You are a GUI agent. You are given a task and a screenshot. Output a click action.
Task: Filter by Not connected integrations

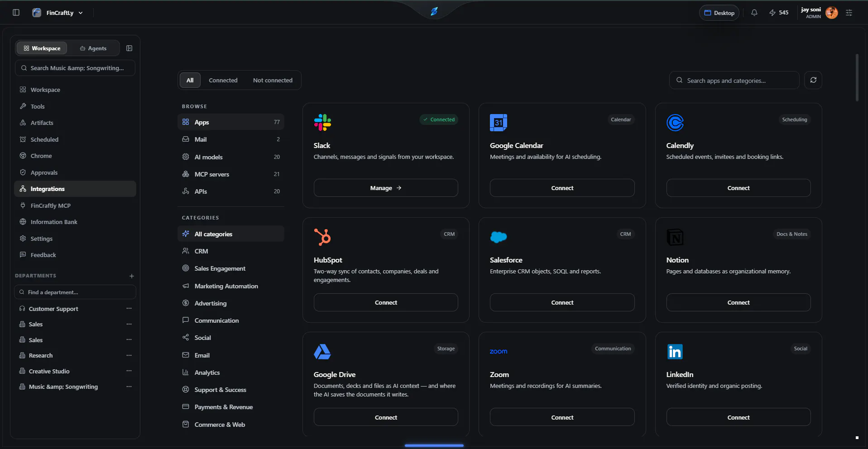(x=273, y=80)
